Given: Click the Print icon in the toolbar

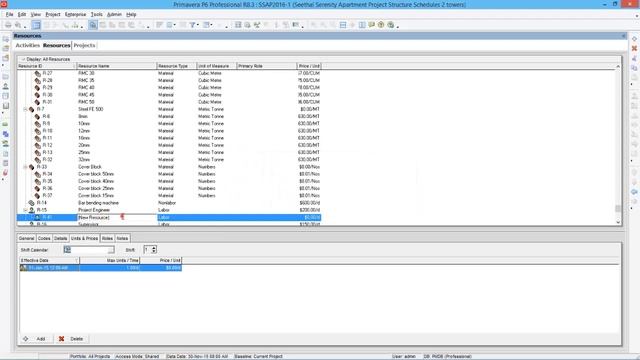Looking at the screenshot, I should (x=8, y=25).
